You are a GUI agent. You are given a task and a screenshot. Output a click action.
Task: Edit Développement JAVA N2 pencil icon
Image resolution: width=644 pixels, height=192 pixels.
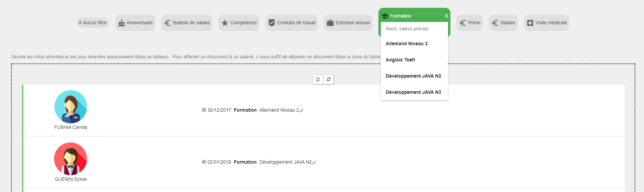[x=314, y=162]
